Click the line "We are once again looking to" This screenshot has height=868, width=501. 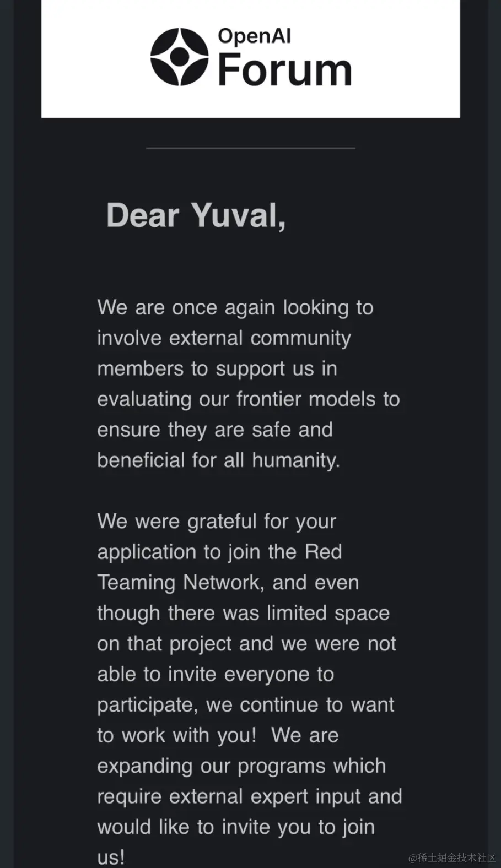235,307
